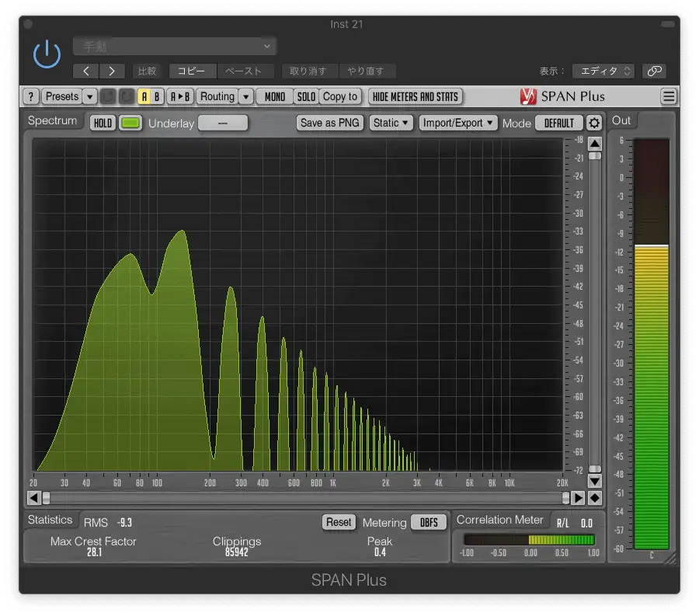
Task: Click the spectrum analyzer display
Action: [x=297, y=305]
